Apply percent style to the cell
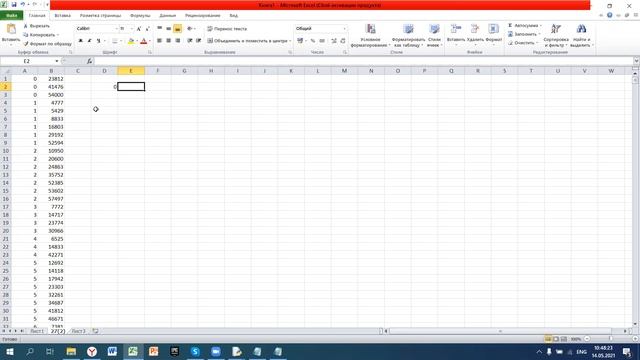This screenshot has height=360, width=640. 313,40
